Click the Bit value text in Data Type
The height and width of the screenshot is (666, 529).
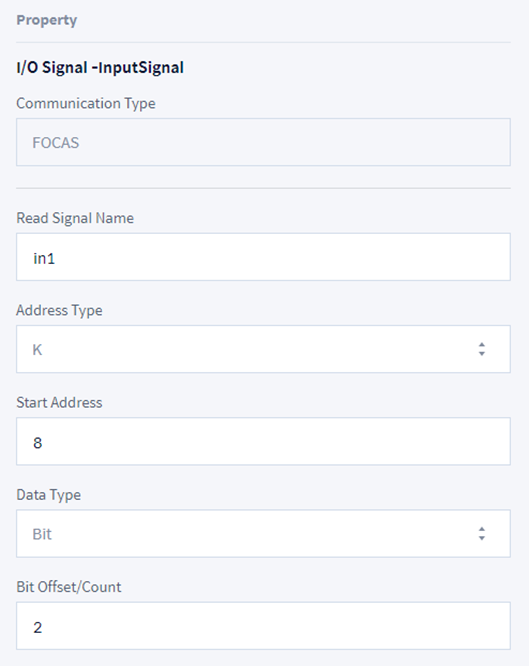(x=42, y=534)
